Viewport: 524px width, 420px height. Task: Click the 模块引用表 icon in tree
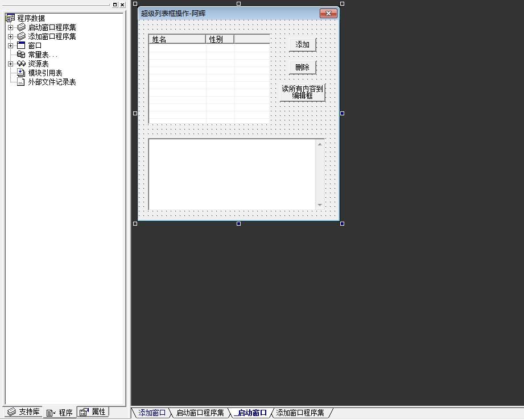coord(21,73)
